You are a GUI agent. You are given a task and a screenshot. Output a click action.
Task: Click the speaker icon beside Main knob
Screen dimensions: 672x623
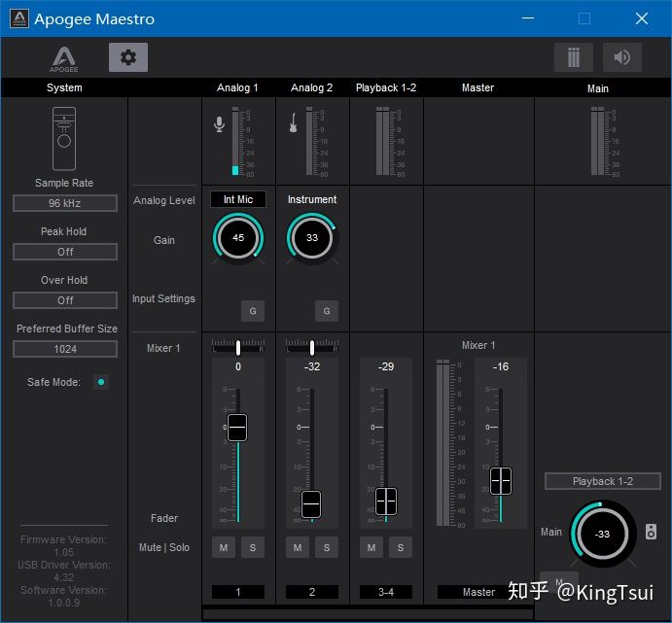coord(651,532)
